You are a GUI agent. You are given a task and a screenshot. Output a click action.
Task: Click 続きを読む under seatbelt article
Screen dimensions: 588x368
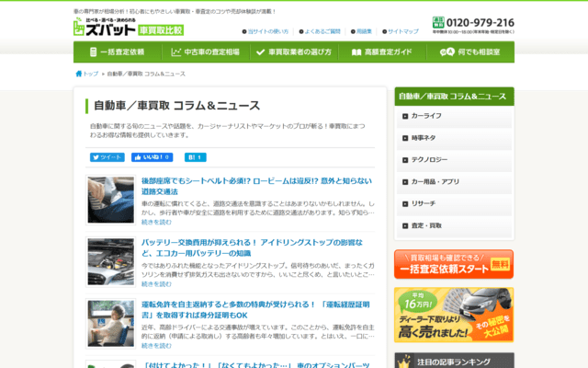pos(156,223)
